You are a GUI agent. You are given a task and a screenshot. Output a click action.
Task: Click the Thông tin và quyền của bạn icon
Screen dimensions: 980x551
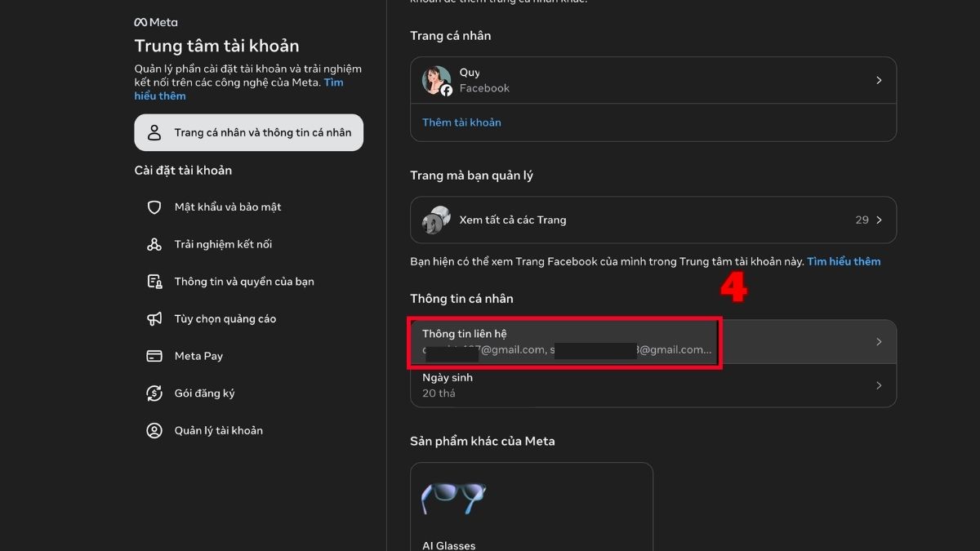coord(154,282)
